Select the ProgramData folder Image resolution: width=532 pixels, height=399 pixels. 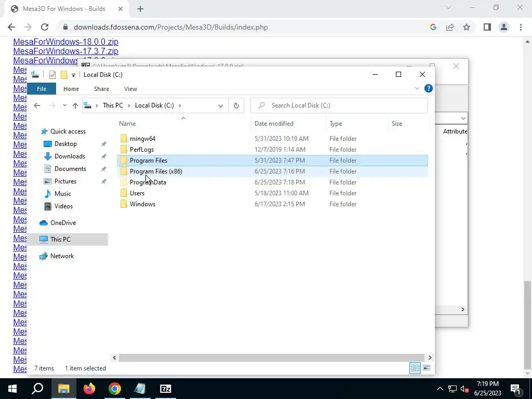click(148, 182)
